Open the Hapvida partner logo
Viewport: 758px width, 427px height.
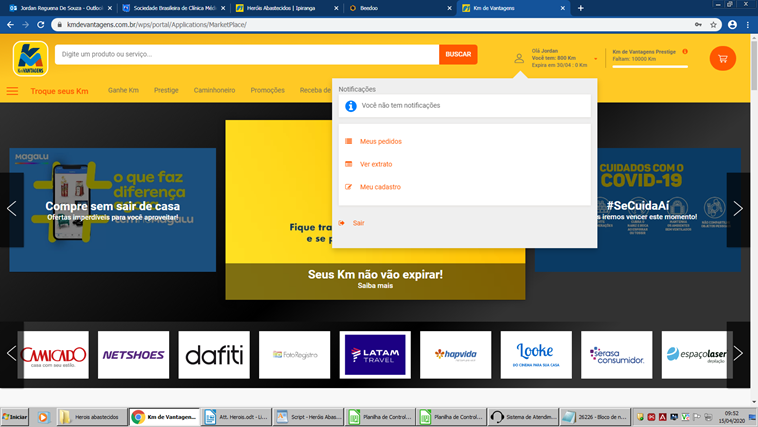(x=455, y=355)
